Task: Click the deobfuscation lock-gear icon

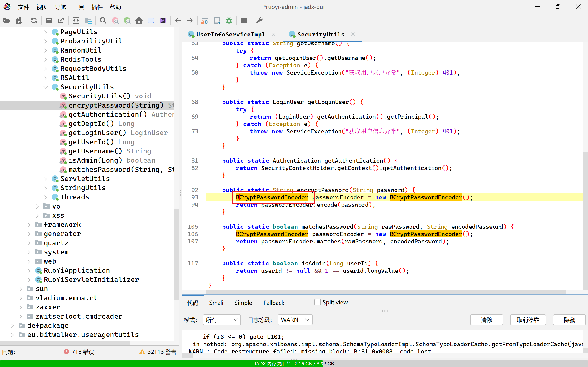Action: 205,21
